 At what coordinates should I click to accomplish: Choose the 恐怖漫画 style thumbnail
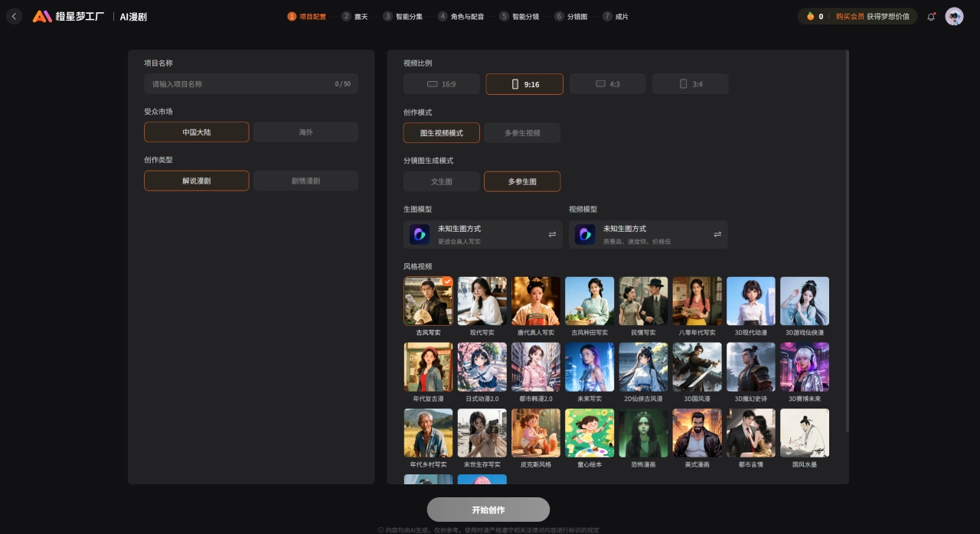(643, 433)
